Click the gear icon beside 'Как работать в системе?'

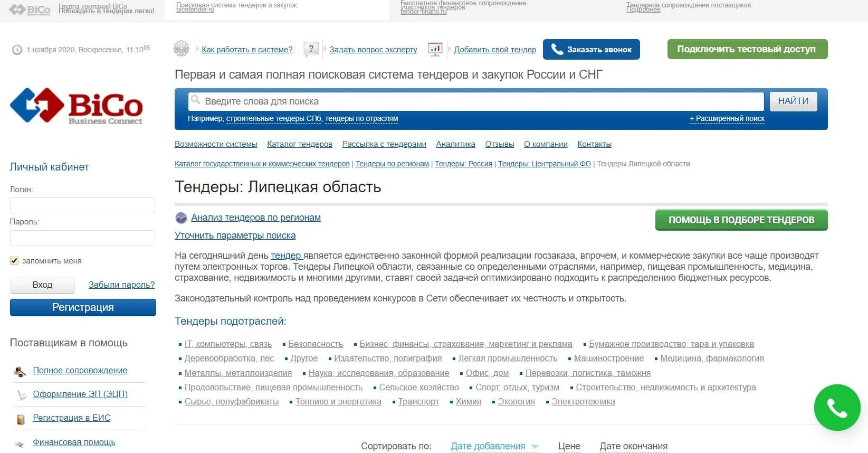tap(181, 49)
